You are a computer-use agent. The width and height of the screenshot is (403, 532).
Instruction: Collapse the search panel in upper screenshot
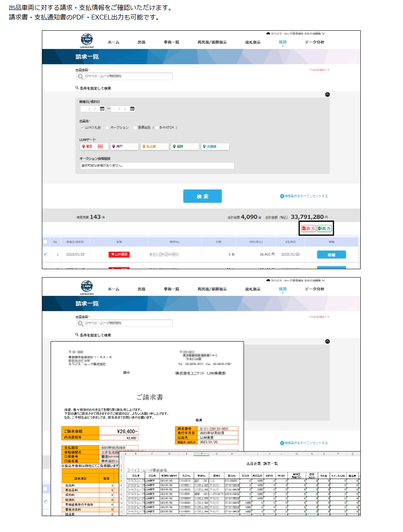[327, 95]
